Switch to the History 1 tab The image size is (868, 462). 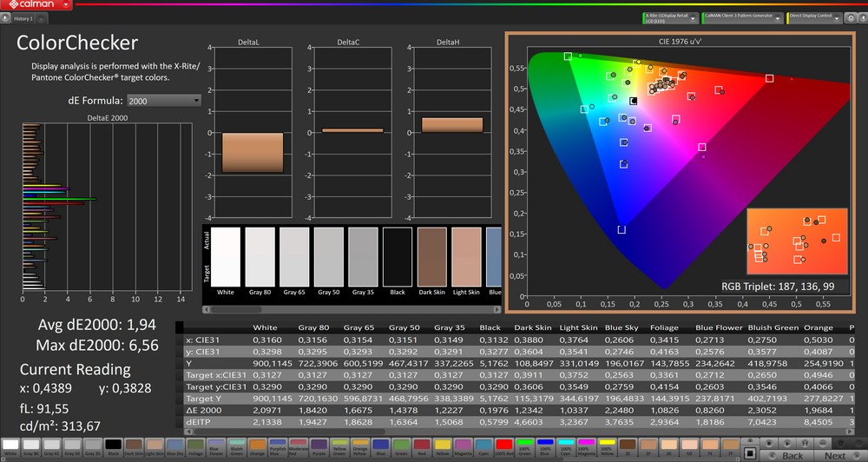click(23, 18)
